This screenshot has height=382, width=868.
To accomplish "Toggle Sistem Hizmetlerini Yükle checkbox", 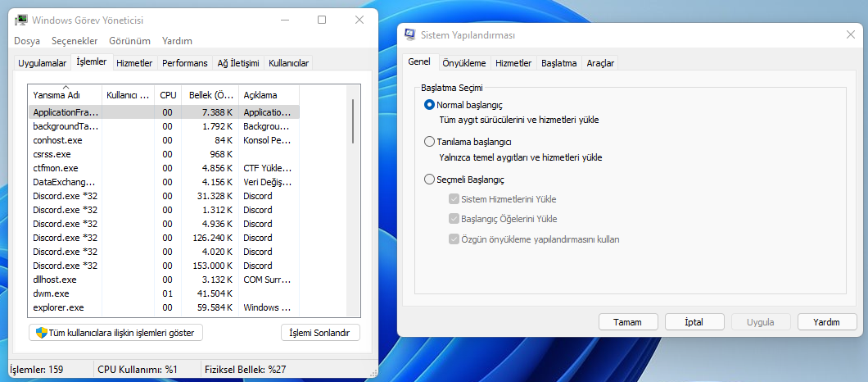I will (454, 199).
